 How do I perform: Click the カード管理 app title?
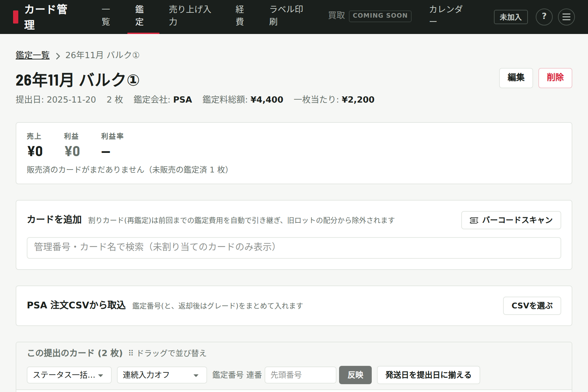pyautogui.click(x=46, y=17)
